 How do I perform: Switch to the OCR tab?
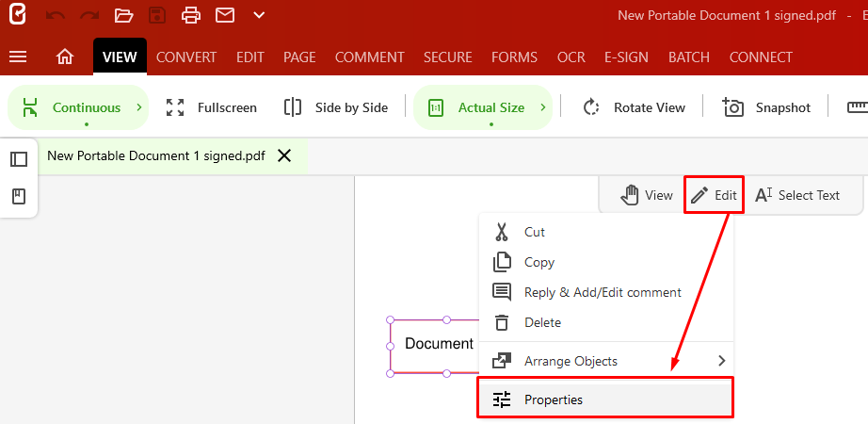coord(571,57)
